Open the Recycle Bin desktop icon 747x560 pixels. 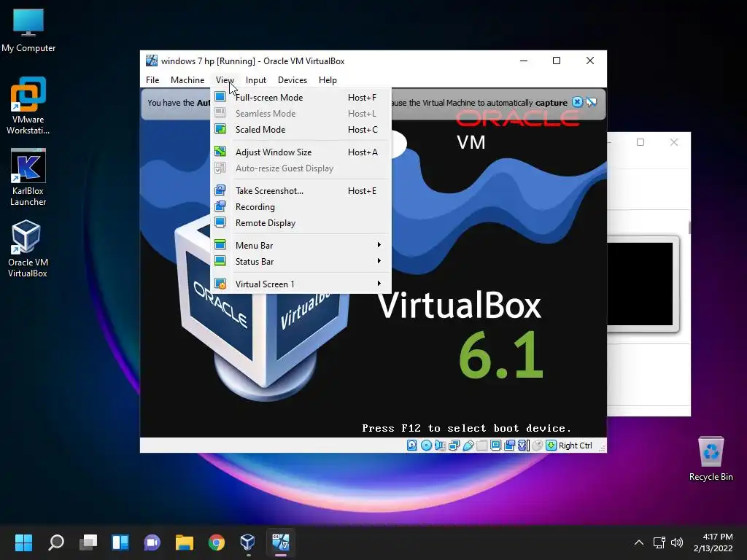(x=711, y=459)
